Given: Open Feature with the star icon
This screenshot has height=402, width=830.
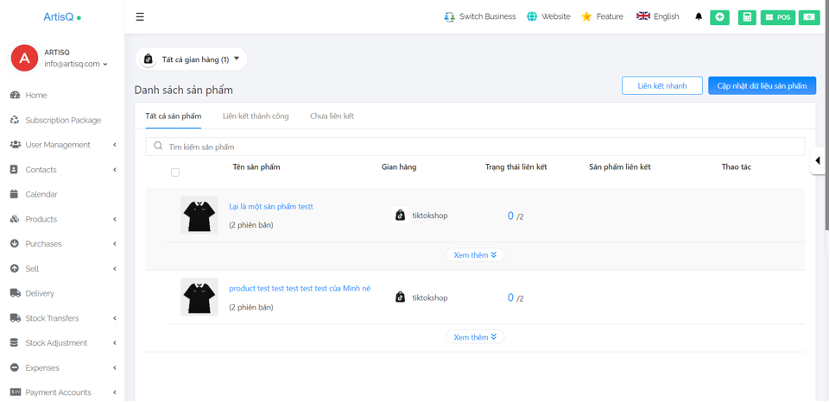Looking at the screenshot, I should [586, 17].
